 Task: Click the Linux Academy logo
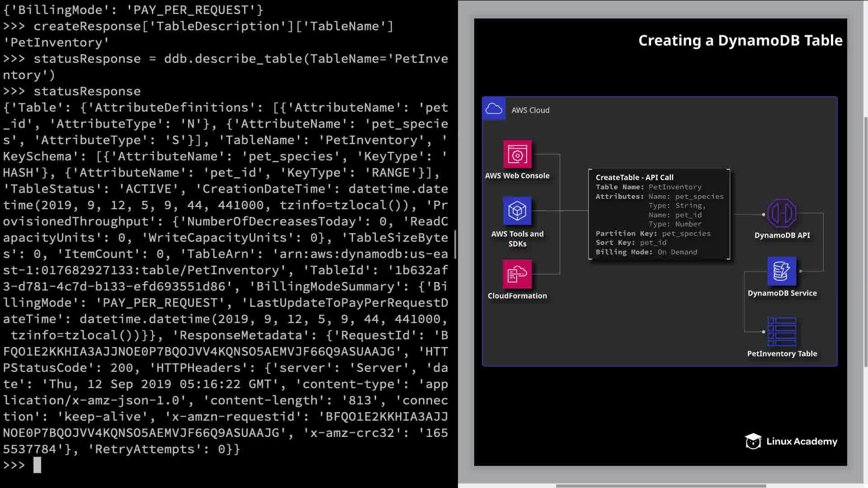(x=791, y=441)
